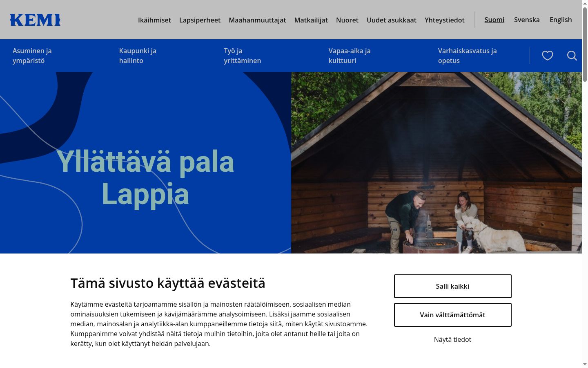588x368 pixels.
Task: Accept all cookies with Salli kaikki
Action: click(x=452, y=286)
